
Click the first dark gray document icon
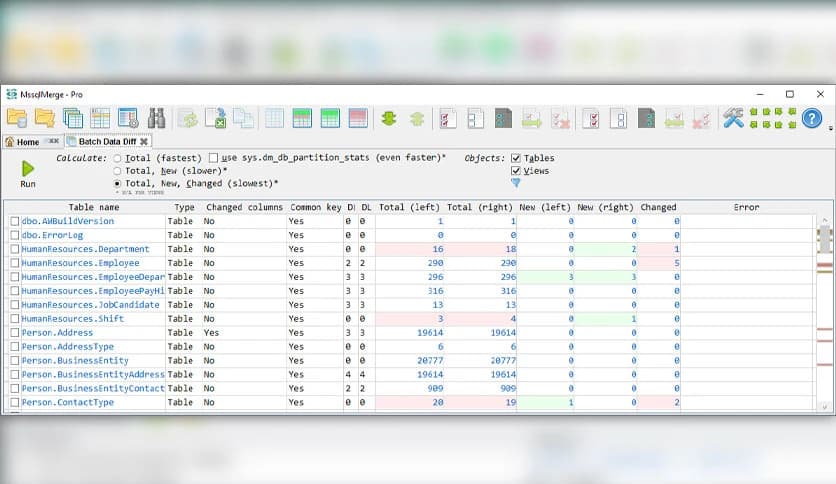[503, 118]
